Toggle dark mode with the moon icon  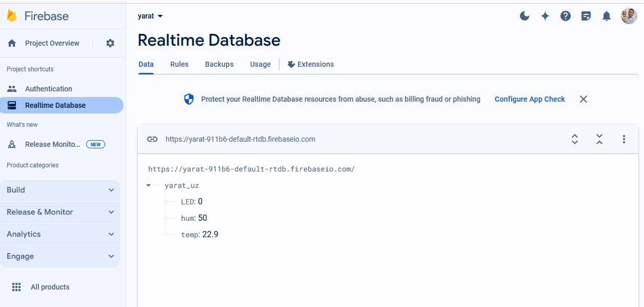525,16
